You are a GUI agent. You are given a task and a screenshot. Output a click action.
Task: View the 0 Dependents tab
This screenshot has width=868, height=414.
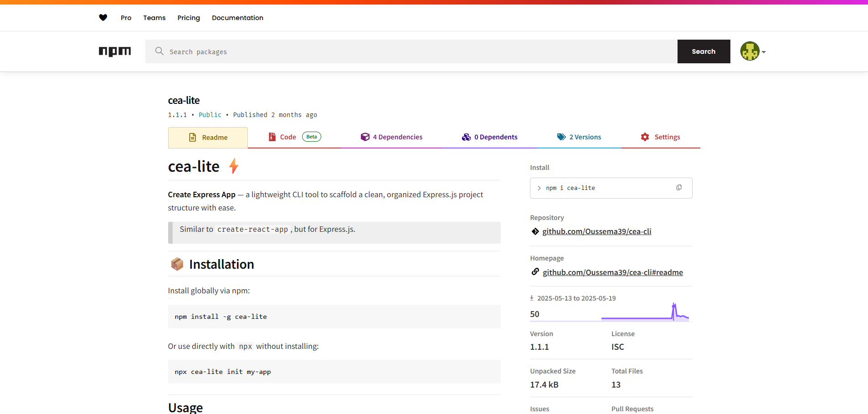coord(490,137)
